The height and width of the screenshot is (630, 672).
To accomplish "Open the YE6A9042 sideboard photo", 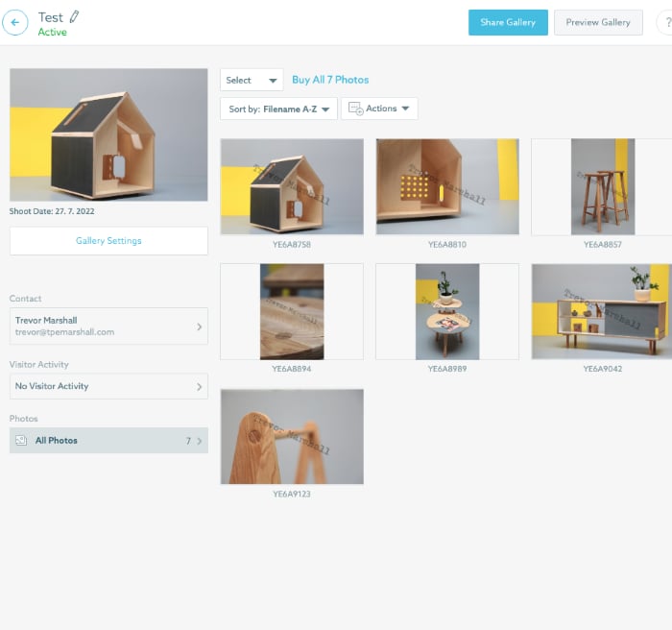I will 600,311.
